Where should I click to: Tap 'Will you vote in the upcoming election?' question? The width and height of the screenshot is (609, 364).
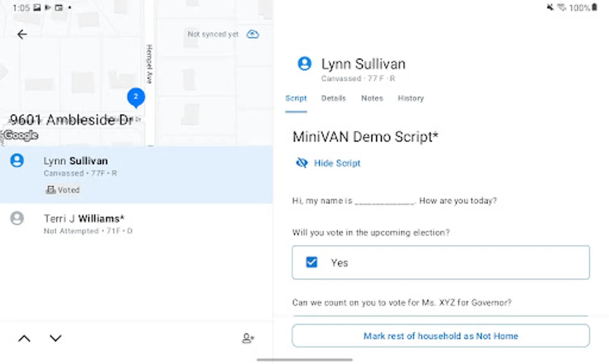[371, 233]
